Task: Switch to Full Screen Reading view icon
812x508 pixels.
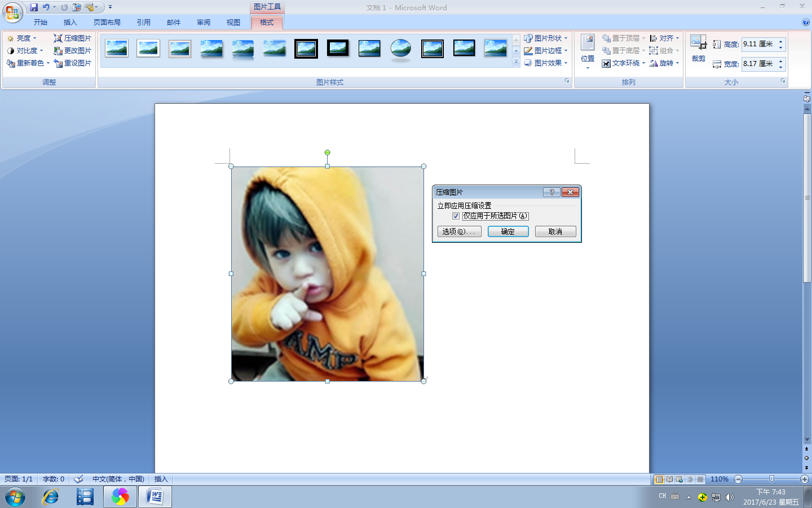Action: (669, 479)
